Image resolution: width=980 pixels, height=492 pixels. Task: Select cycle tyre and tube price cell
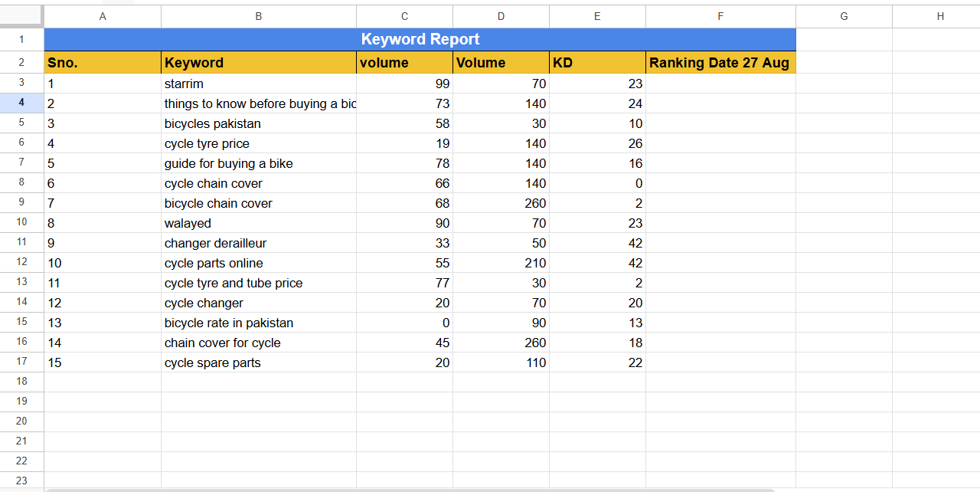click(259, 283)
